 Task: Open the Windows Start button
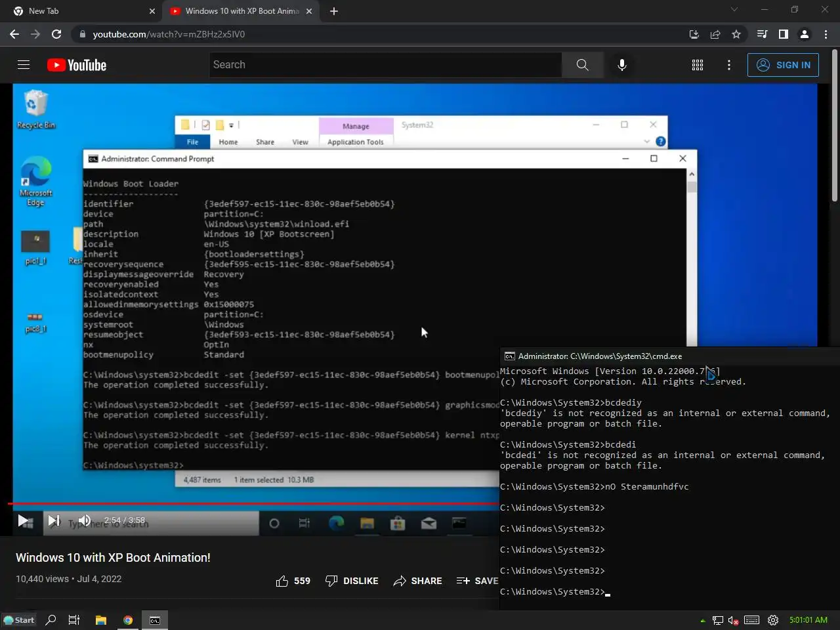click(x=19, y=620)
